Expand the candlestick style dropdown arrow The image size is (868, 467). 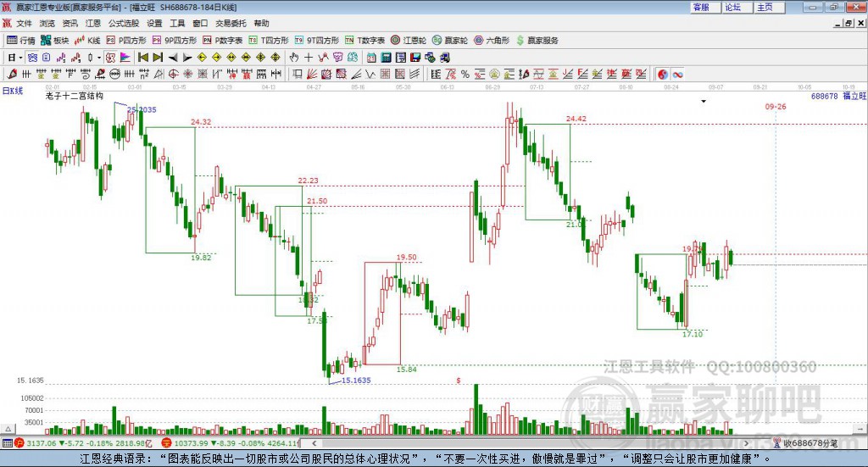pyautogui.click(x=99, y=57)
